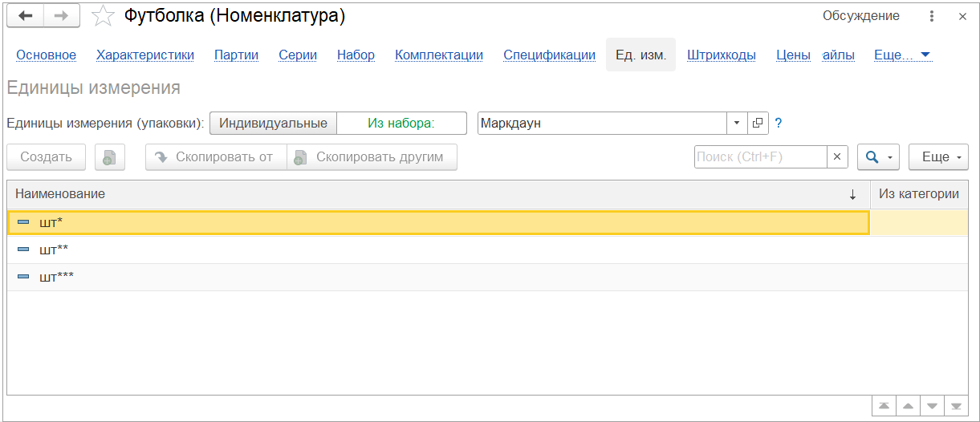
Task: Go back with the left arrow button
Action: (x=25, y=16)
